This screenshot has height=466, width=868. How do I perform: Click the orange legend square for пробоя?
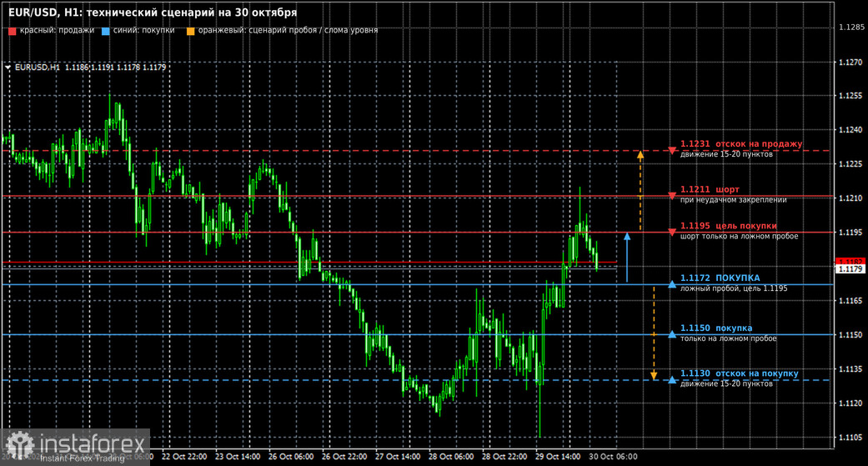(190, 31)
